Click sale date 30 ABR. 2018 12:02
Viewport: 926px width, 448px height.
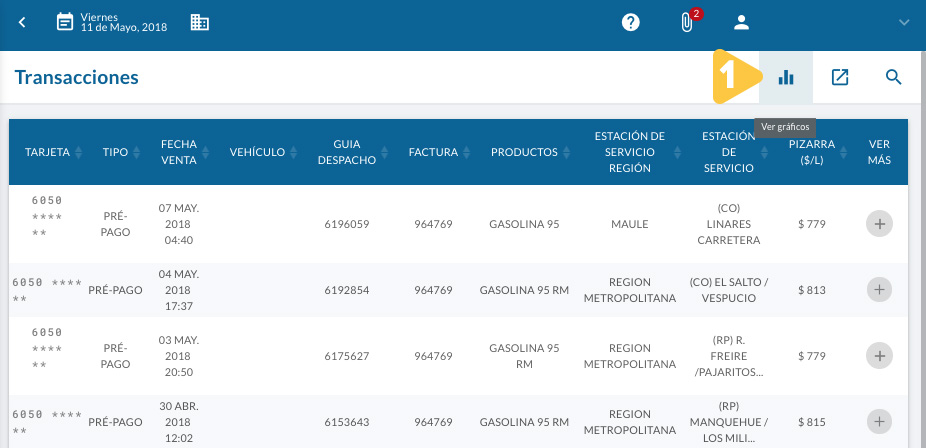click(179, 423)
